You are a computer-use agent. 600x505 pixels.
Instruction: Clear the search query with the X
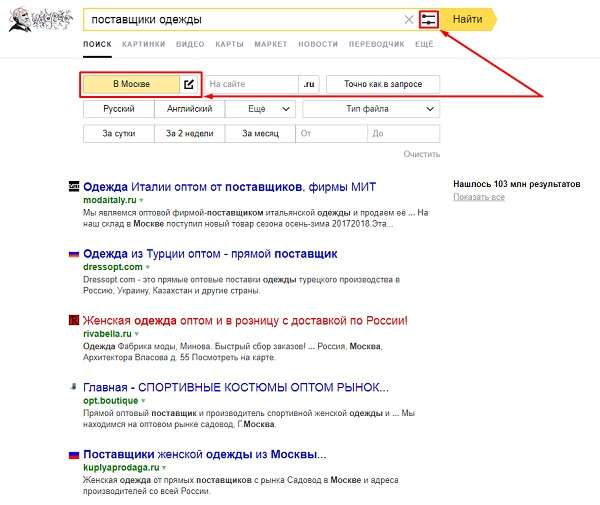pos(408,19)
